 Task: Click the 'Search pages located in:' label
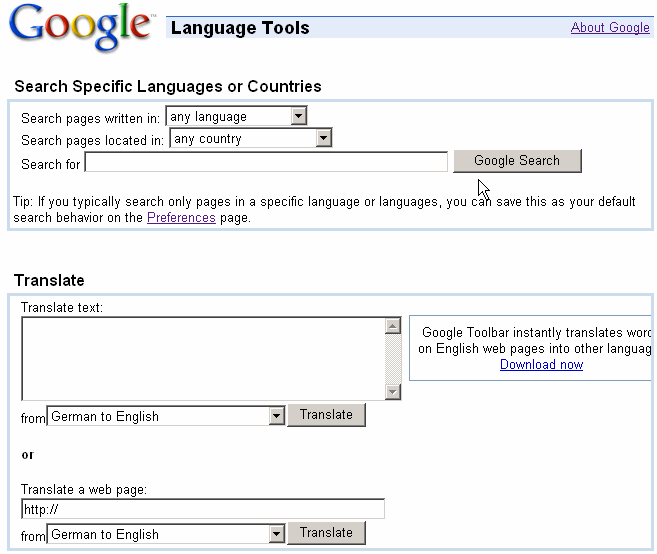pyautogui.click(x=93, y=140)
